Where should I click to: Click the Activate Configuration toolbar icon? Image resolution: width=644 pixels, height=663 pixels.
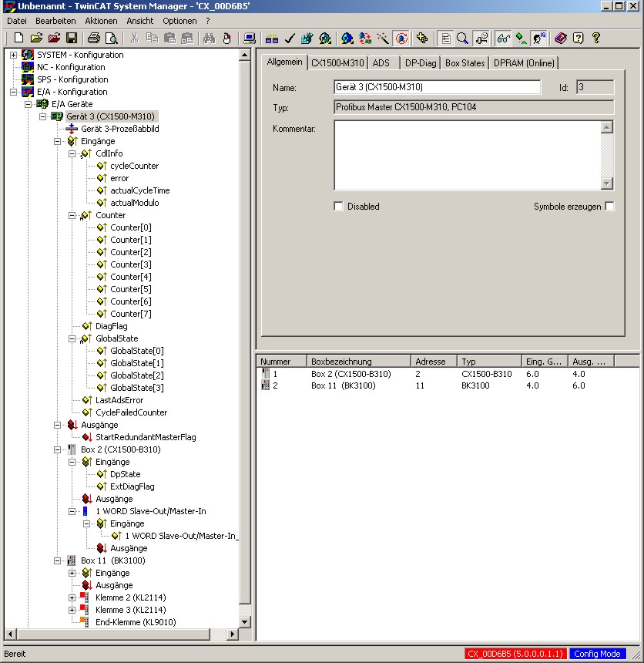tap(307, 38)
